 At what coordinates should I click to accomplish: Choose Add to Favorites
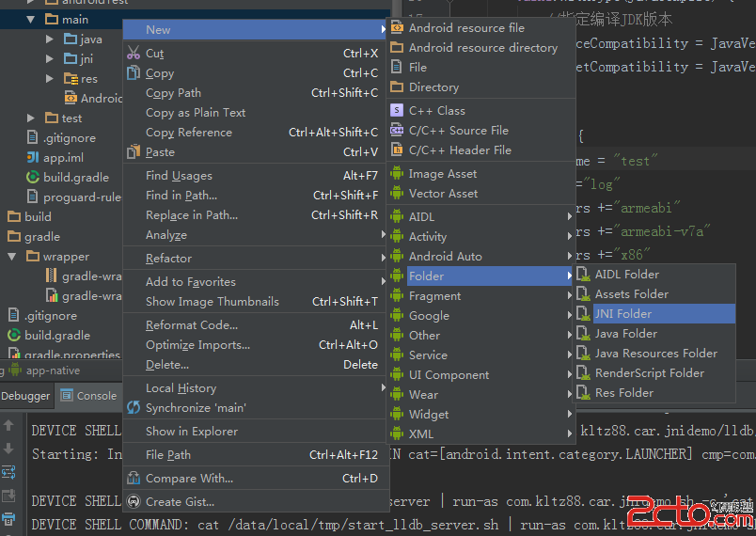[x=256, y=282]
